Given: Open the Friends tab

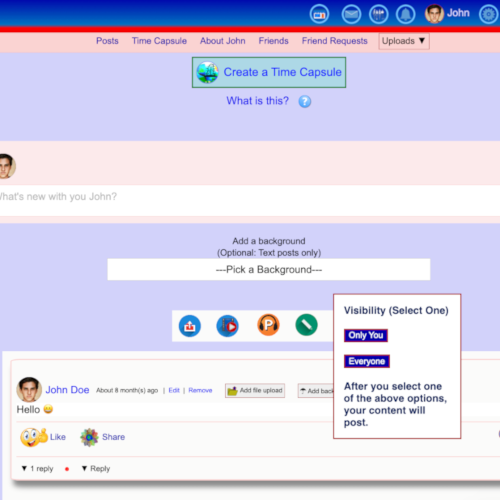Looking at the screenshot, I should pos(274,41).
